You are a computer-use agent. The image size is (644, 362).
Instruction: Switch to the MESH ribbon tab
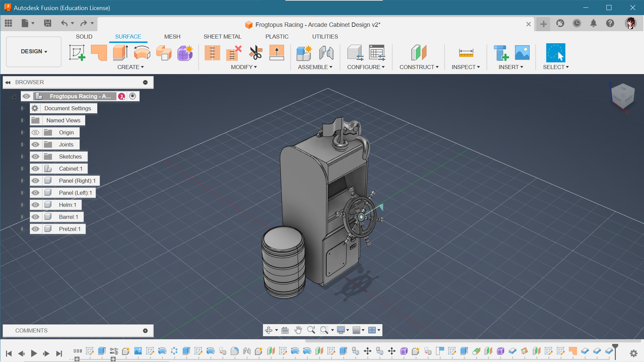click(x=172, y=36)
